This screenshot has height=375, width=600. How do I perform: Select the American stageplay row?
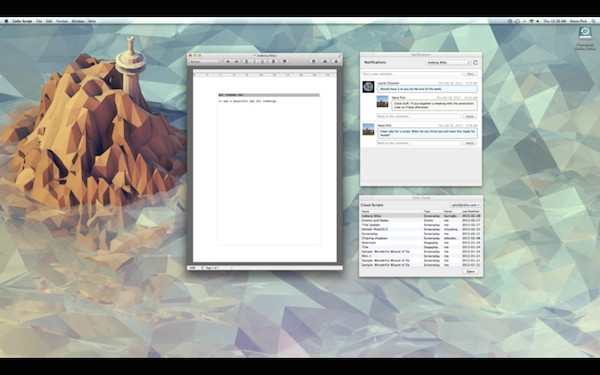click(x=421, y=243)
